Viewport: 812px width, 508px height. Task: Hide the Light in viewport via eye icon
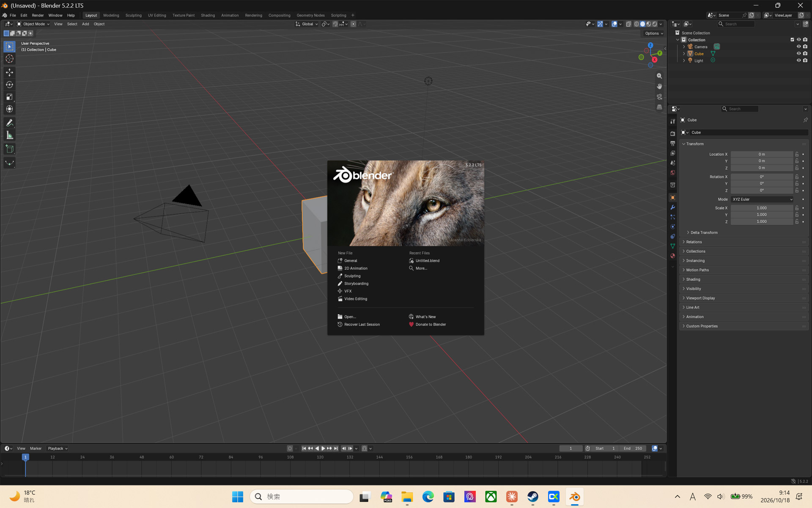(x=798, y=61)
